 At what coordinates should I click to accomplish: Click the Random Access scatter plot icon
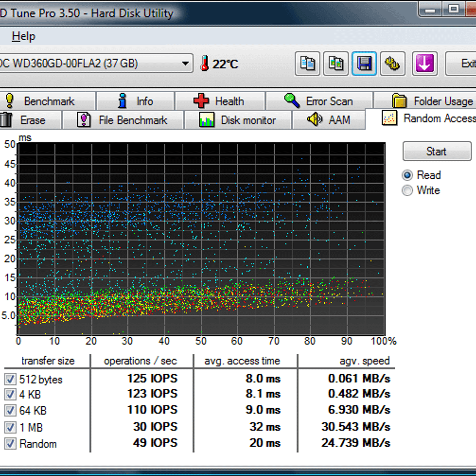389,118
